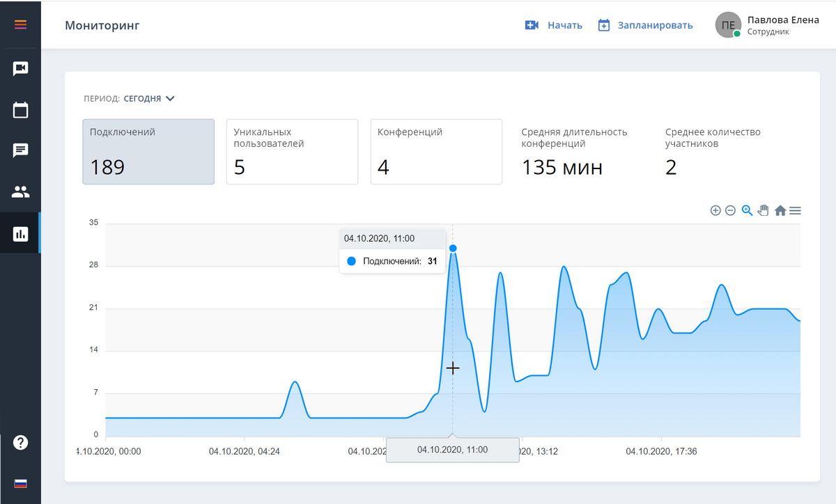Image resolution: width=836 pixels, height=504 pixels.
Task: Open help question mark icon
Action: 20,442
